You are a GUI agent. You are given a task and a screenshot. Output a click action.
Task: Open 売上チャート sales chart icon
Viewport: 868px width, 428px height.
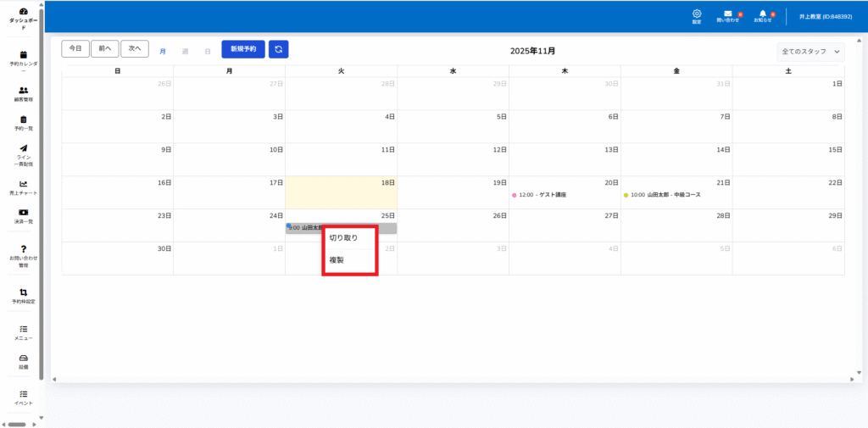24,185
